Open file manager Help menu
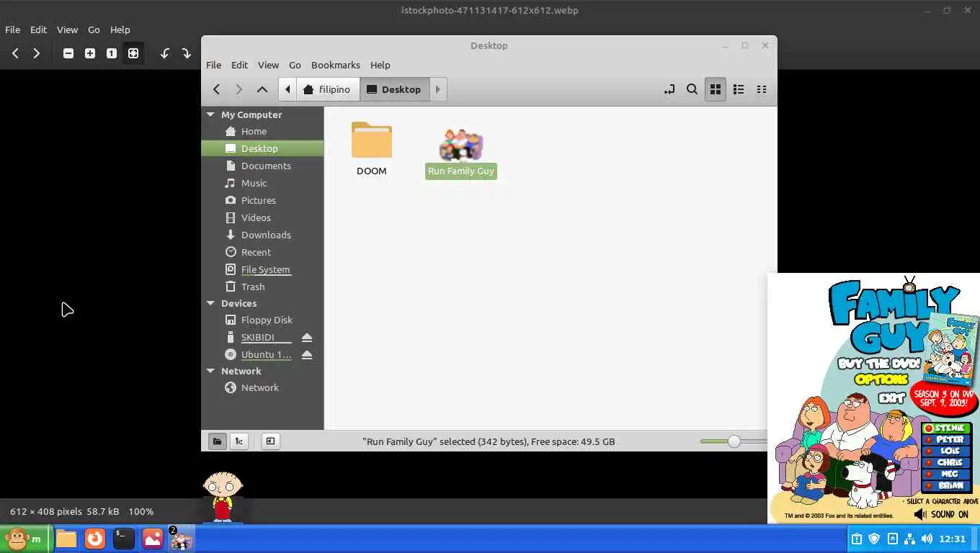This screenshot has width=980, height=553. click(380, 65)
